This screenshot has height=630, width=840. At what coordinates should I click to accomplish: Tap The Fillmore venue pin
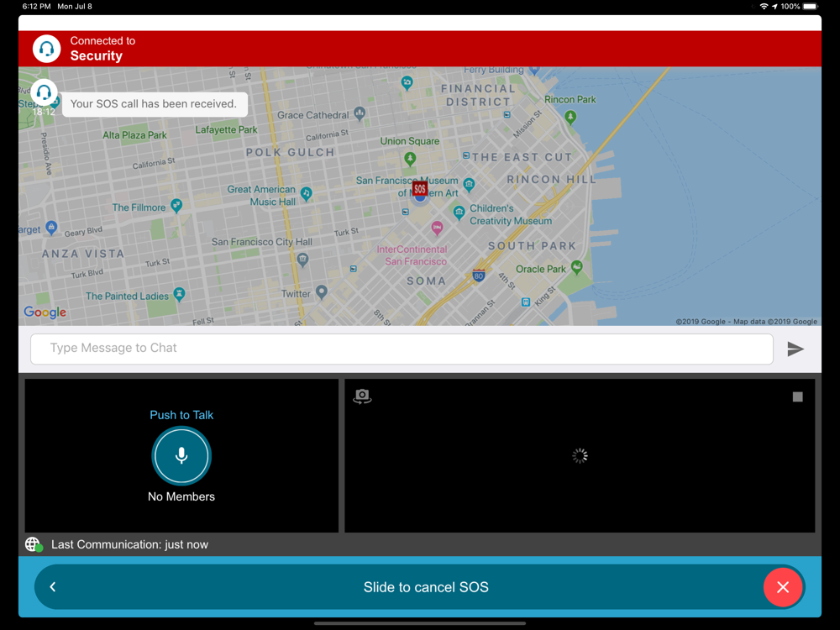[x=176, y=205]
